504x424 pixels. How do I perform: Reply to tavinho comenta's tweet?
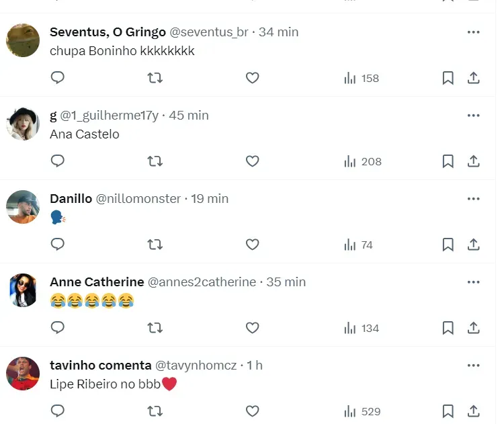pos(58,411)
